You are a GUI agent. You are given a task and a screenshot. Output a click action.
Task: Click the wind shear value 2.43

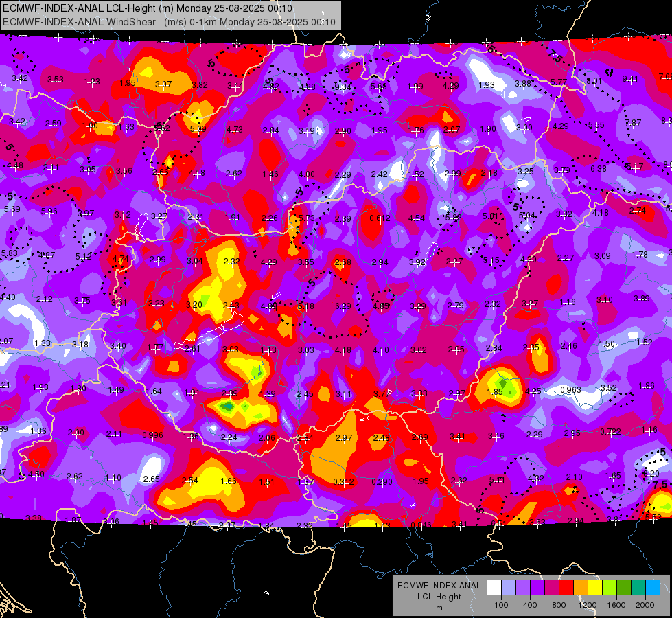(x=231, y=305)
